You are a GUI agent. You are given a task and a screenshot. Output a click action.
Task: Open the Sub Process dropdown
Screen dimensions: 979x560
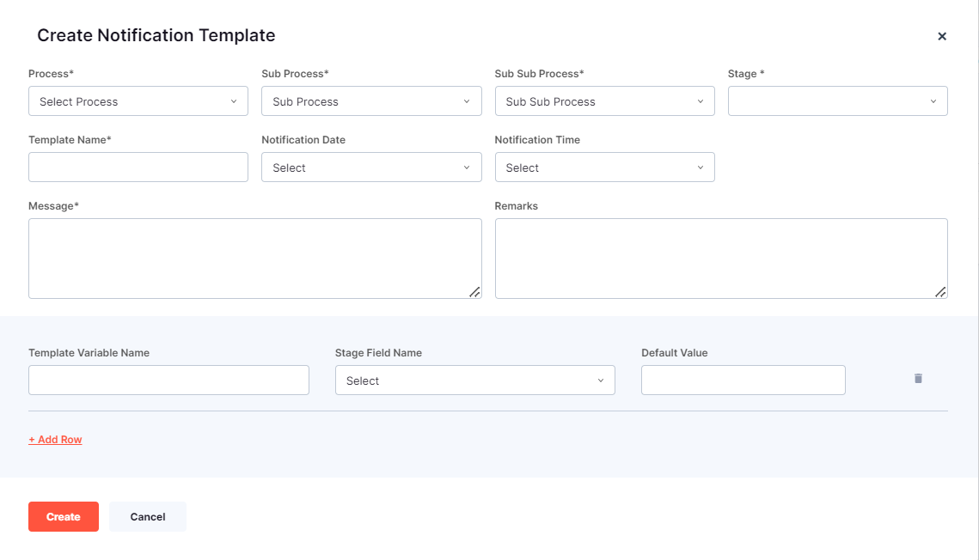pyautogui.click(x=371, y=100)
